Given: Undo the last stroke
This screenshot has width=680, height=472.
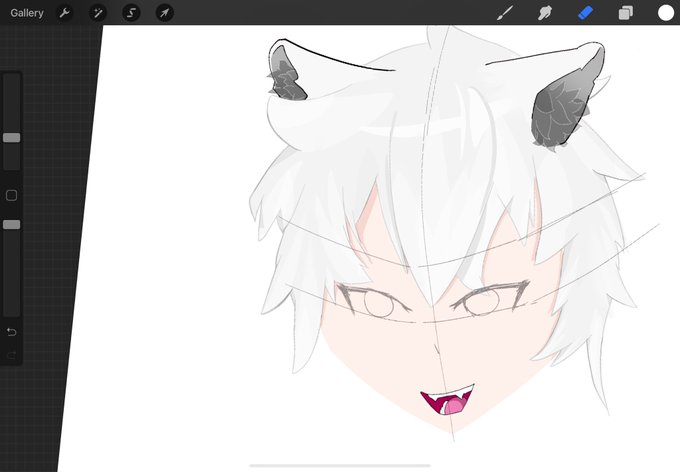Looking at the screenshot, I should (x=12, y=332).
